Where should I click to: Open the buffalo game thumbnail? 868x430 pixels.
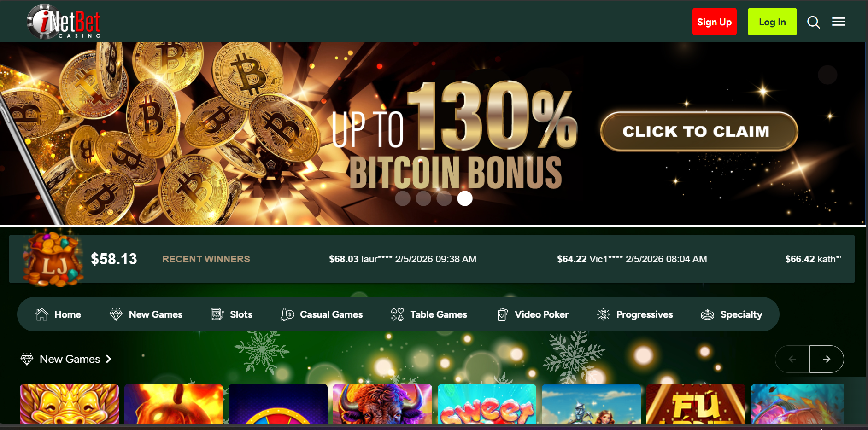click(x=382, y=404)
